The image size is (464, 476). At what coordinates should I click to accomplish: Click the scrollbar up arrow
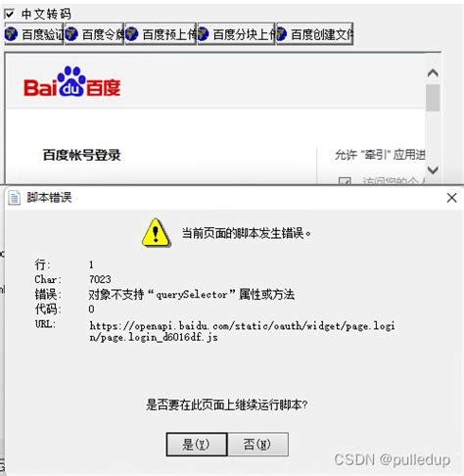433,72
